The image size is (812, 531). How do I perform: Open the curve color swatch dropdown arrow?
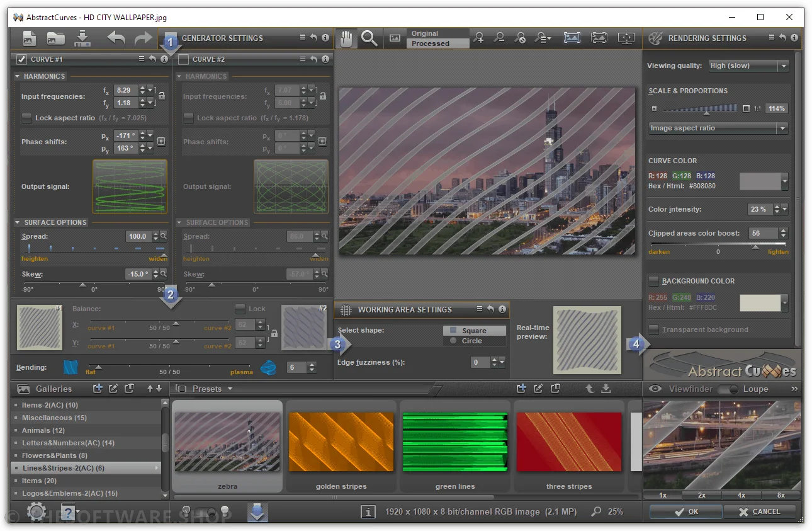[784, 181]
